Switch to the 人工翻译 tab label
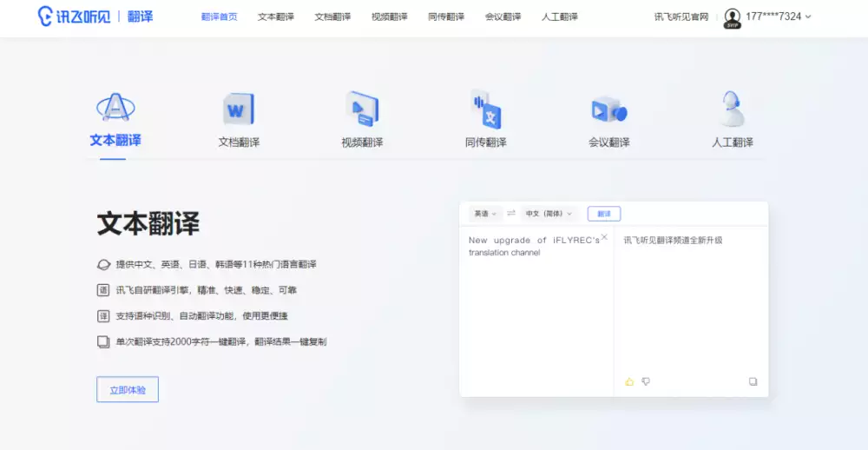This screenshot has width=868, height=450. [x=733, y=142]
